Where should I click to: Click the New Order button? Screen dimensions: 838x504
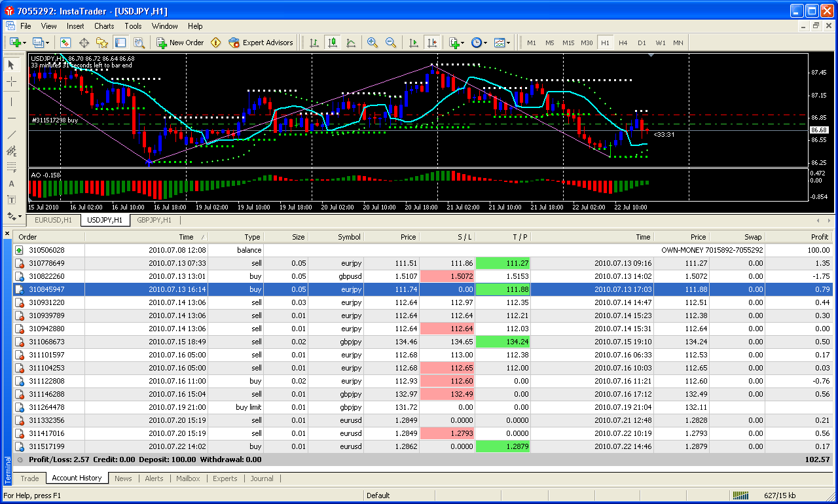[x=180, y=43]
